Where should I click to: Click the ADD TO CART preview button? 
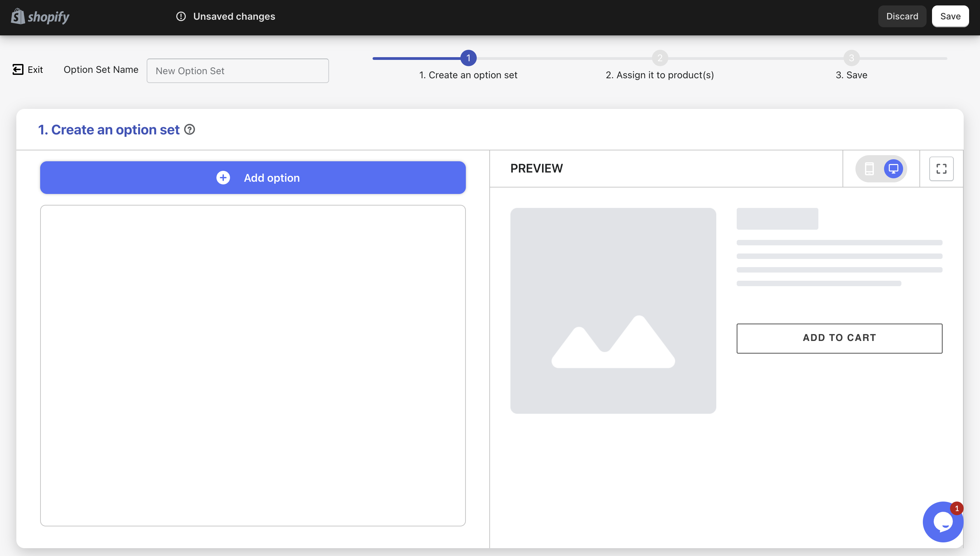pos(839,338)
